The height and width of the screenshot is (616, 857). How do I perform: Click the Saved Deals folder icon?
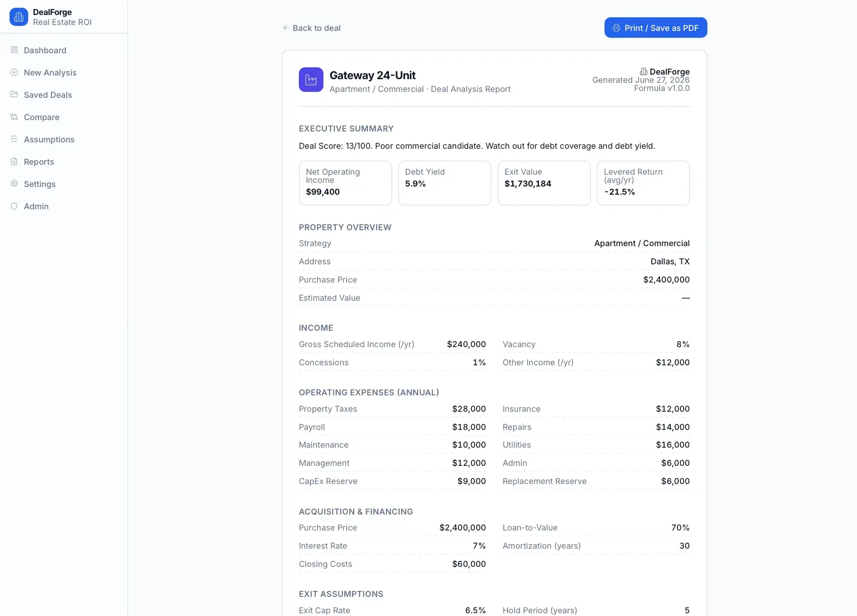(x=14, y=95)
